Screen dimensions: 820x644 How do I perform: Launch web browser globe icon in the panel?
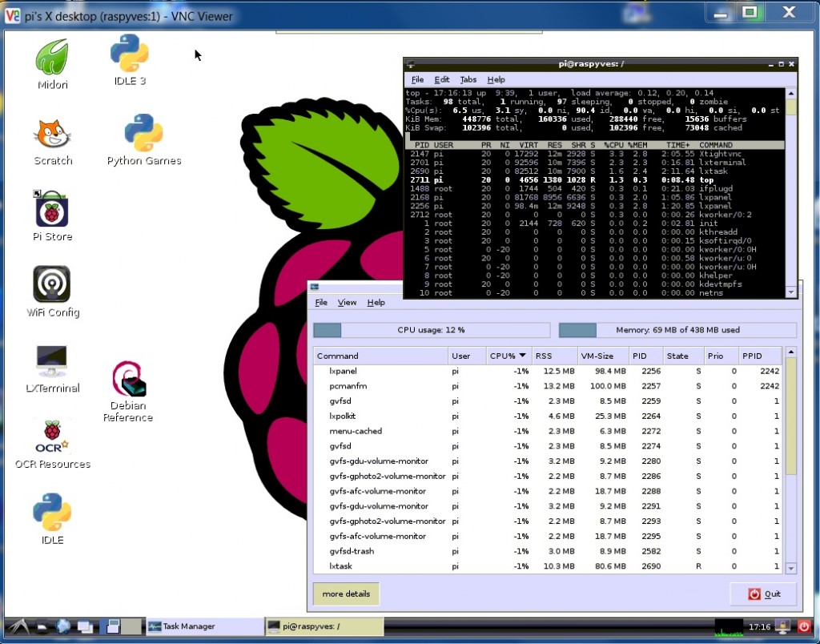tap(62, 626)
